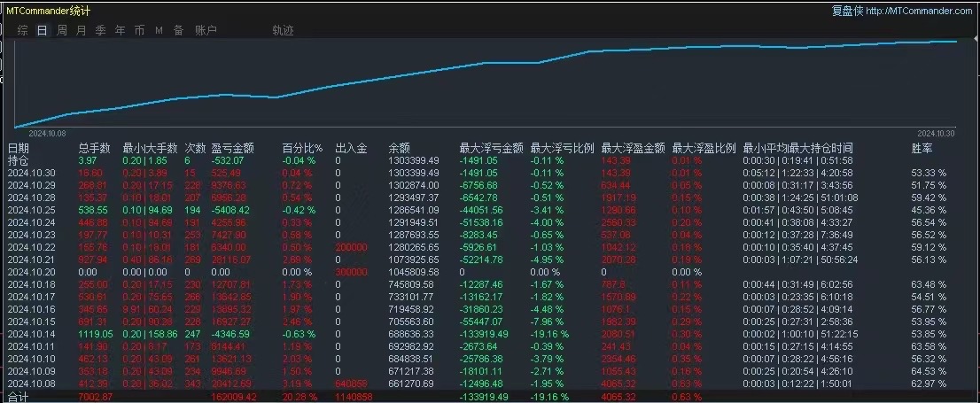
Task: Open the 账户 account tab
Action: (x=206, y=30)
